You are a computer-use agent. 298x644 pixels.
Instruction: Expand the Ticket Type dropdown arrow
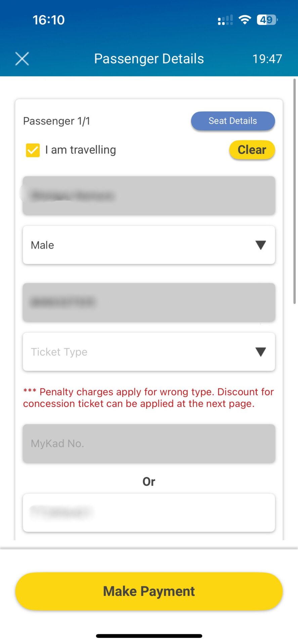pos(261,352)
